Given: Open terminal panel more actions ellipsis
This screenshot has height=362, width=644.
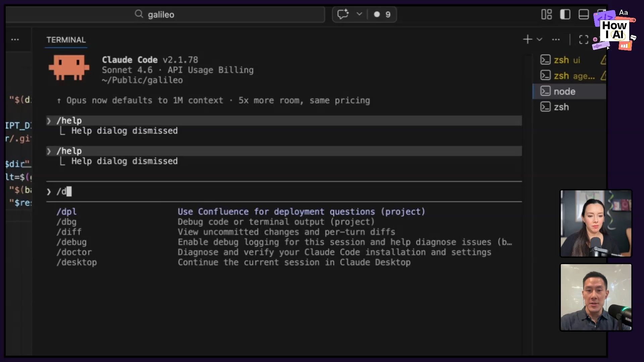Looking at the screenshot, I should tap(556, 40).
